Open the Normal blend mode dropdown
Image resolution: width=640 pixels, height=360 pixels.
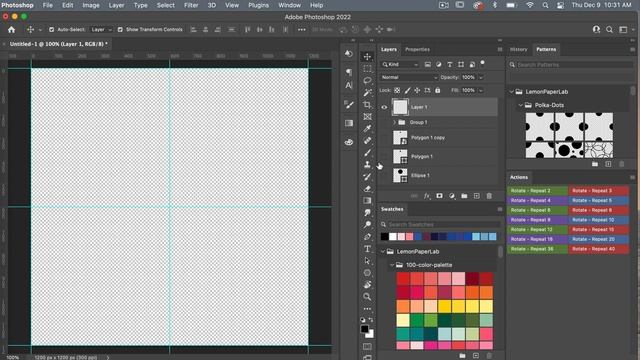point(409,77)
